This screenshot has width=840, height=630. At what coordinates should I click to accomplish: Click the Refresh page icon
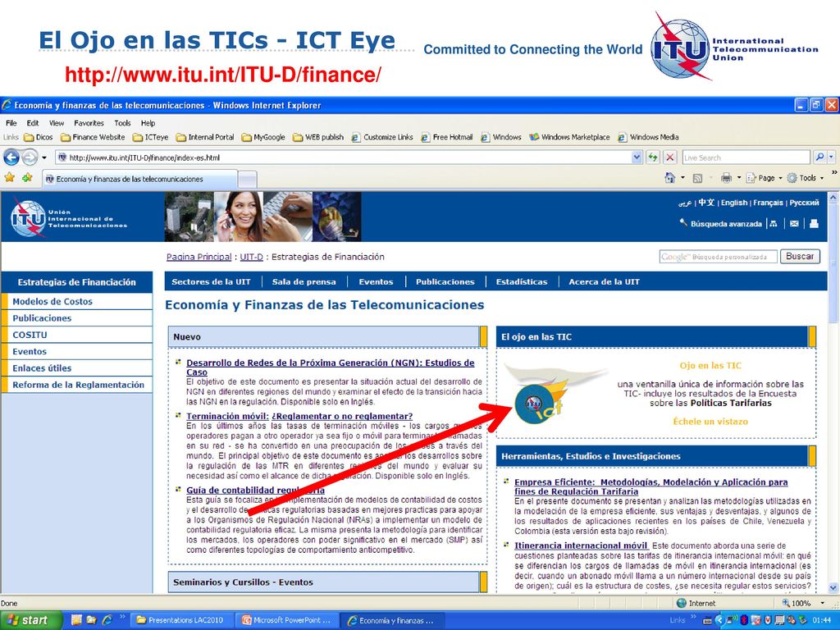[x=652, y=157]
